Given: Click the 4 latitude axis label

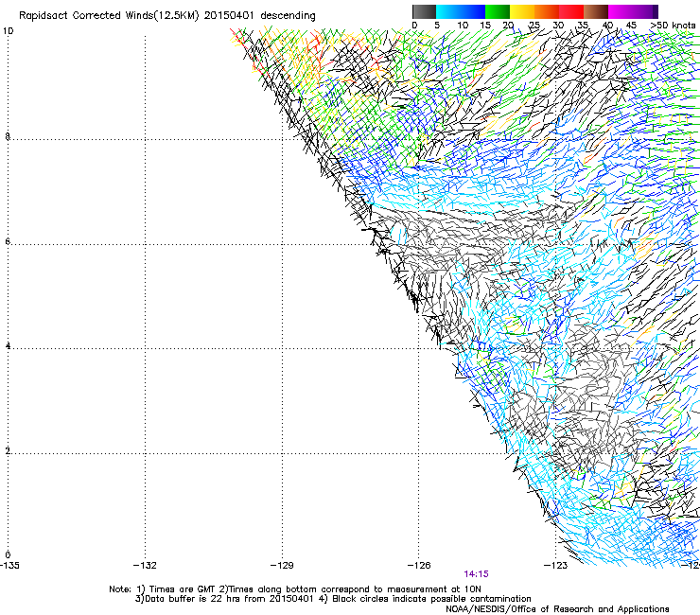Looking at the screenshot, I should click(x=8, y=346).
